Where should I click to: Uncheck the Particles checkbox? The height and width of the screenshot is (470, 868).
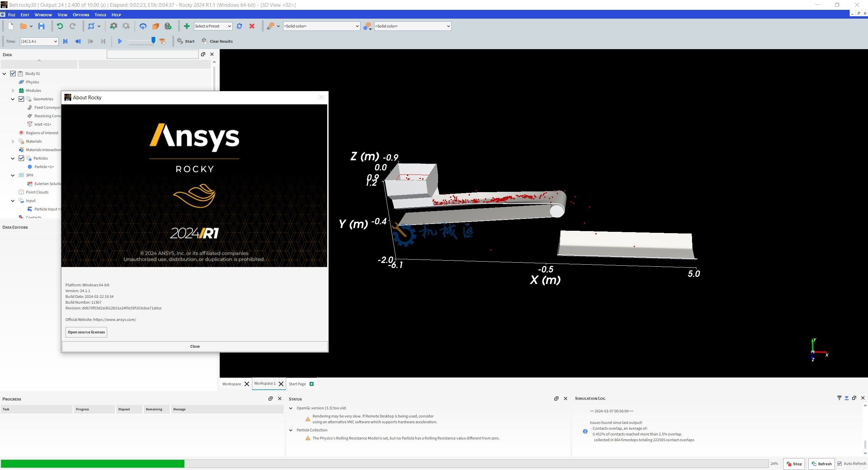tap(21, 158)
